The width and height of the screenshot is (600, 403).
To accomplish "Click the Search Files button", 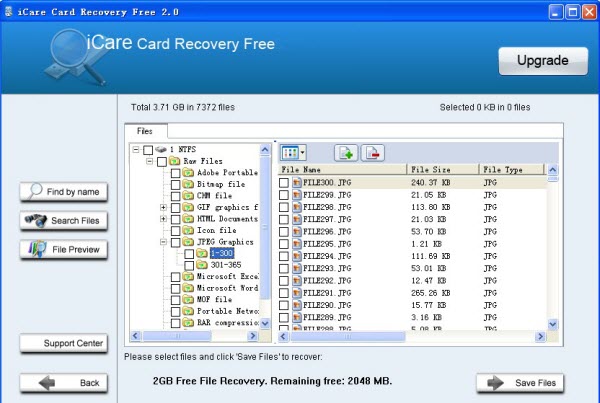I will point(64,221).
